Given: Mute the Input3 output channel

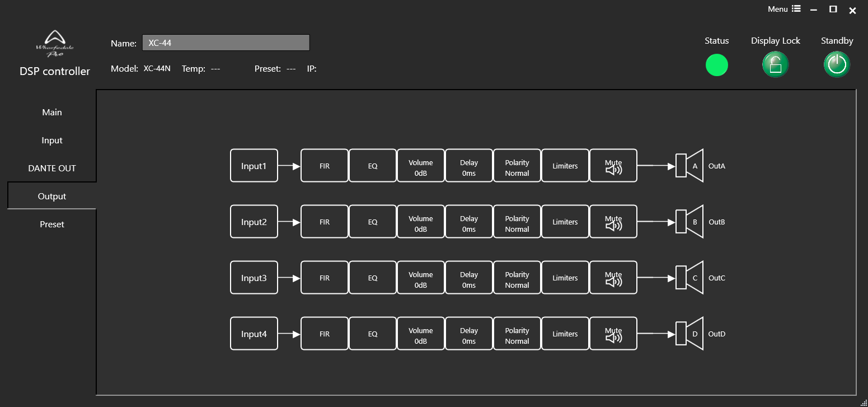Looking at the screenshot, I should [613, 278].
